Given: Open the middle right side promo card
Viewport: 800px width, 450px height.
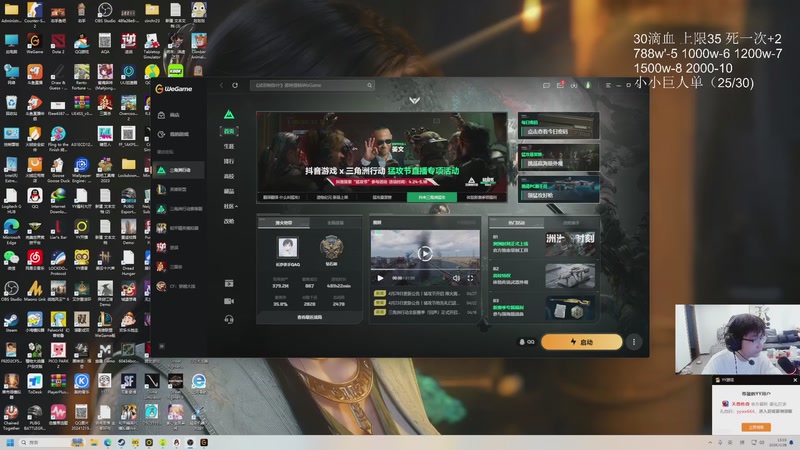Looking at the screenshot, I should 558,157.
